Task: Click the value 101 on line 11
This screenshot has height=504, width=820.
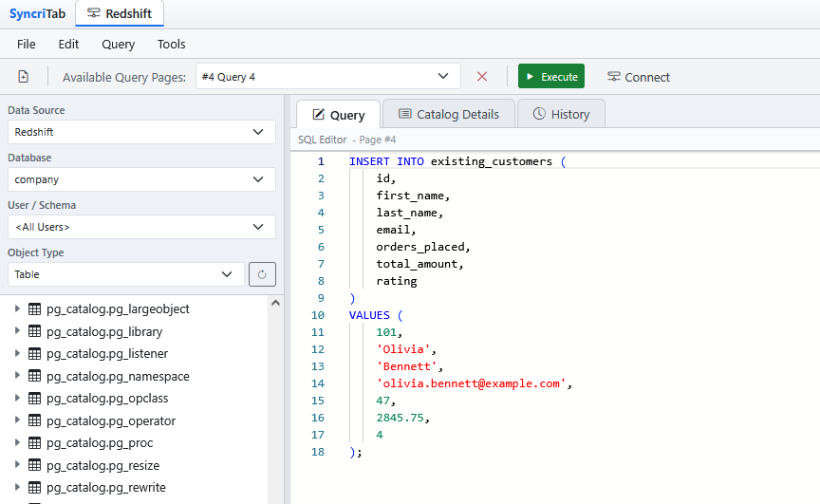Action: coord(386,332)
